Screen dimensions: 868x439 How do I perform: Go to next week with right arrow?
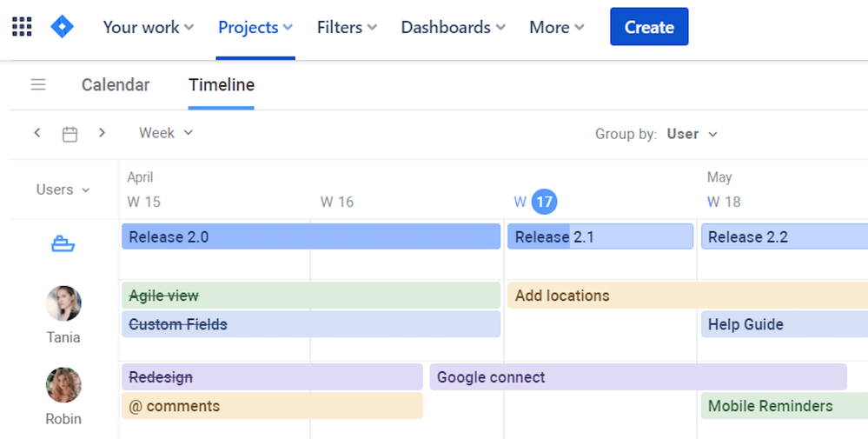(x=102, y=133)
